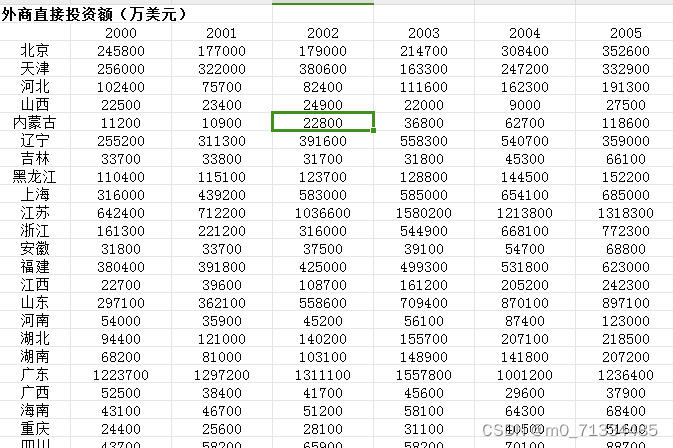Click the 山西 row label
The height and width of the screenshot is (448, 673).
tap(35, 105)
